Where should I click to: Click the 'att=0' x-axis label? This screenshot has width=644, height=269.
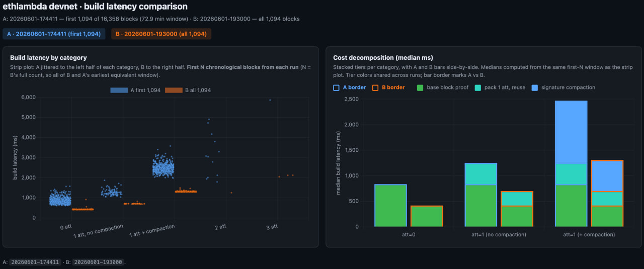click(x=408, y=234)
